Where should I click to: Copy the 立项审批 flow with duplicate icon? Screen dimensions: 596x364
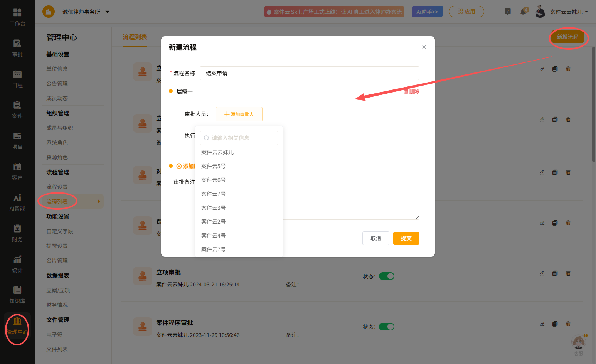[x=555, y=273]
